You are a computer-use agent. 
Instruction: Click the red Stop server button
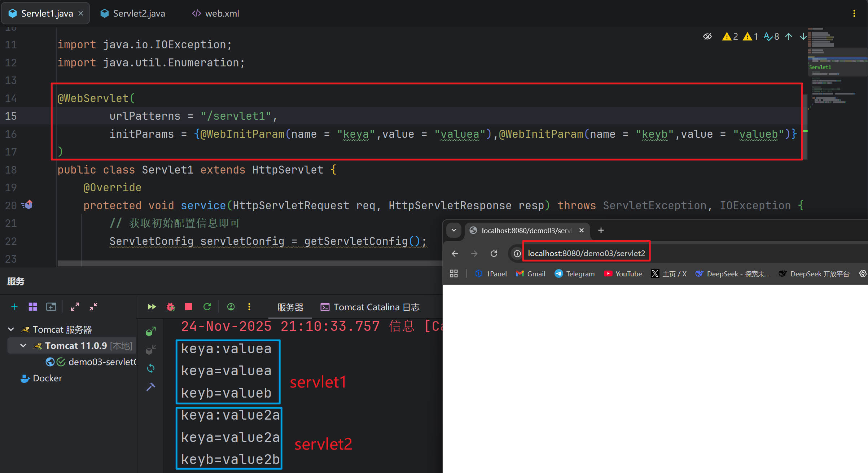[x=188, y=307]
